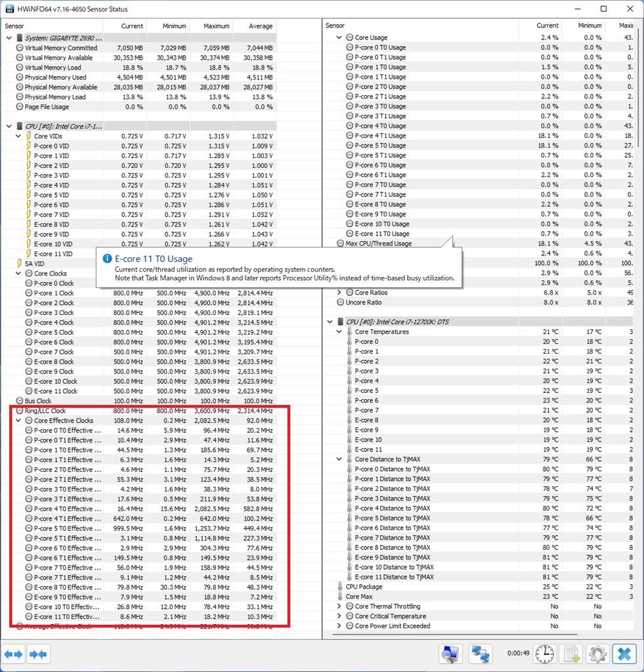The width and height of the screenshot is (644, 672).
Task: Click the 0:00:49 elapsed time readout
Action: point(518,653)
